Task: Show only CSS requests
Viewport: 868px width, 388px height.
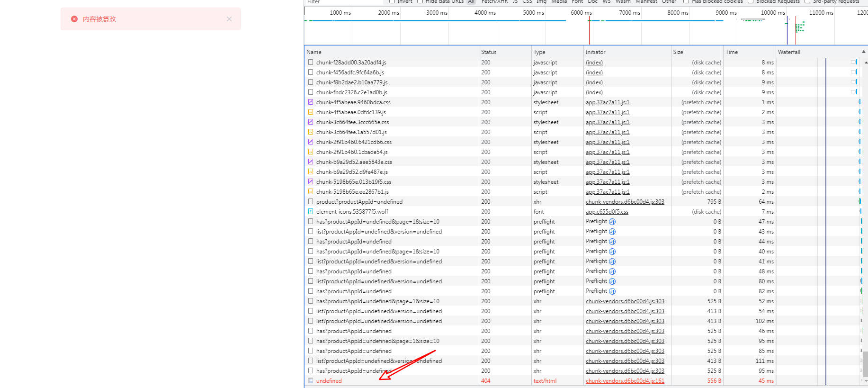Action: tap(527, 1)
